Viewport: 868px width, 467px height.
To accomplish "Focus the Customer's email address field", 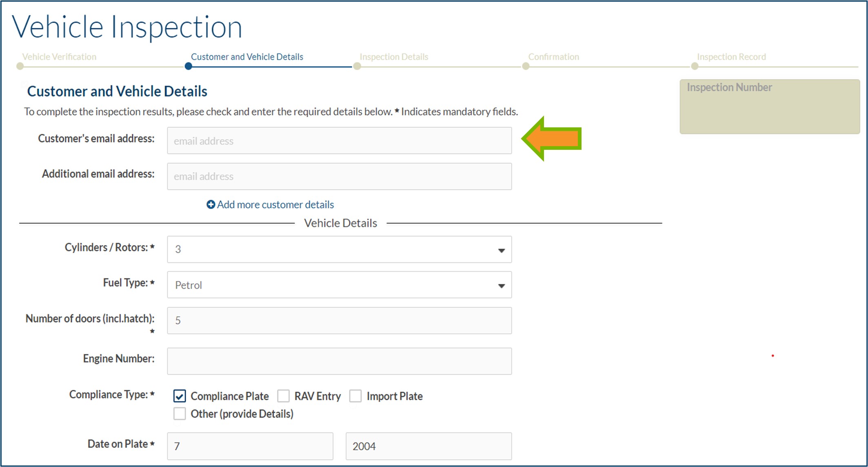I will point(339,141).
